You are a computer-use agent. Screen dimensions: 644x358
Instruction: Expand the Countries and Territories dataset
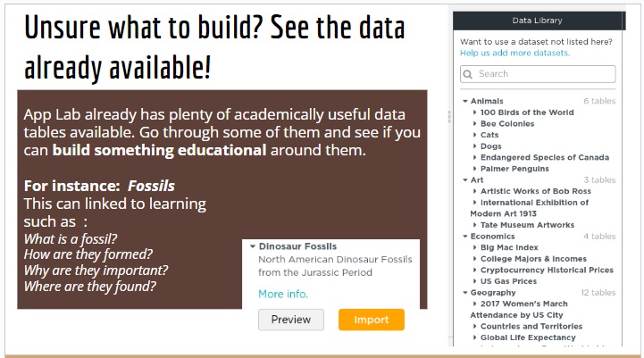[x=531, y=327]
